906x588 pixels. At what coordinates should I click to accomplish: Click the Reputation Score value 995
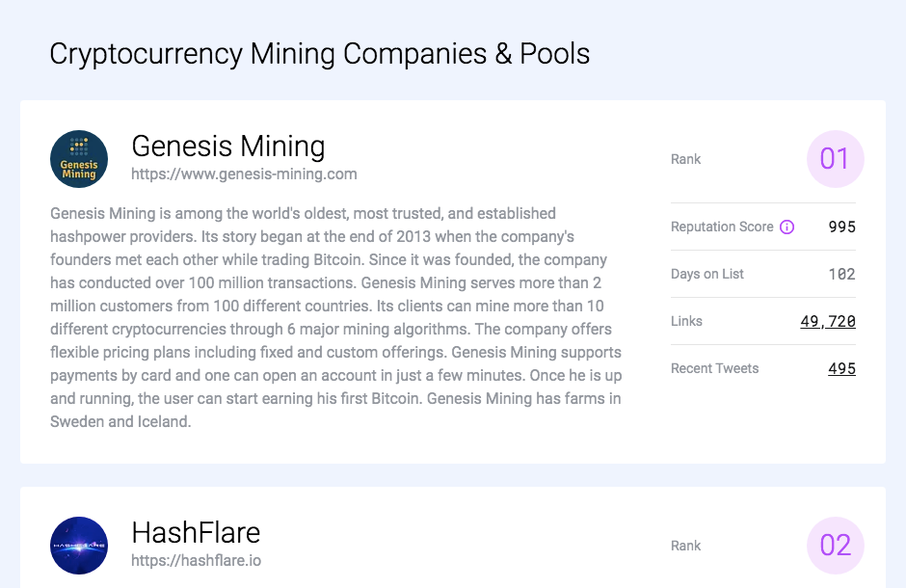point(843,227)
